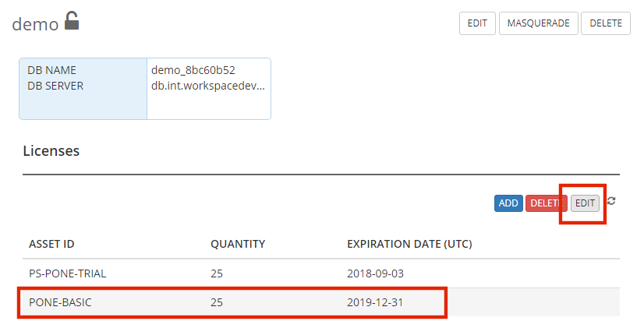Select the PS-PONE-TRIAL license row
This screenshot has height=328, width=644.
321,273
